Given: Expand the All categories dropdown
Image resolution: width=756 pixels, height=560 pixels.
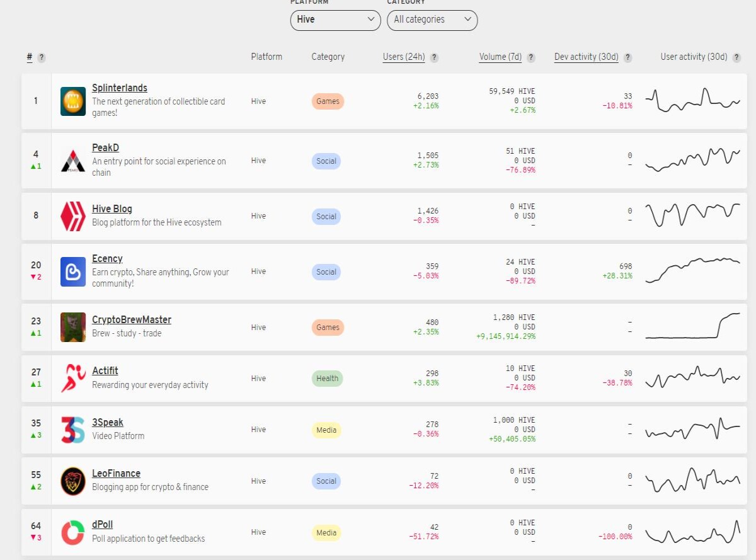Looking at the screenshot, I should [432, 20].
